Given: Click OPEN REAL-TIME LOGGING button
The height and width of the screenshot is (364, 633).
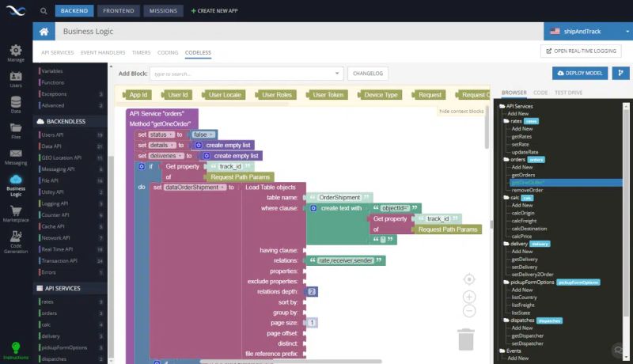Looking at the screenshot, I should click(x=581, y=51).
